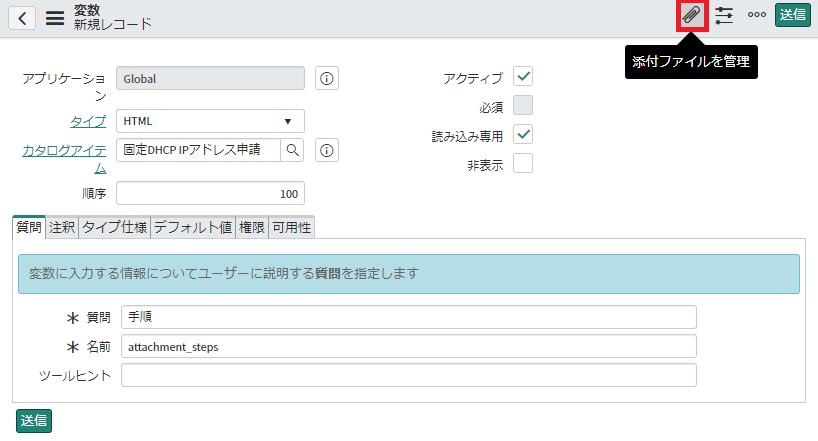
Task: Click the 名前 field with attachment_steps
Action: pos(408,347)
